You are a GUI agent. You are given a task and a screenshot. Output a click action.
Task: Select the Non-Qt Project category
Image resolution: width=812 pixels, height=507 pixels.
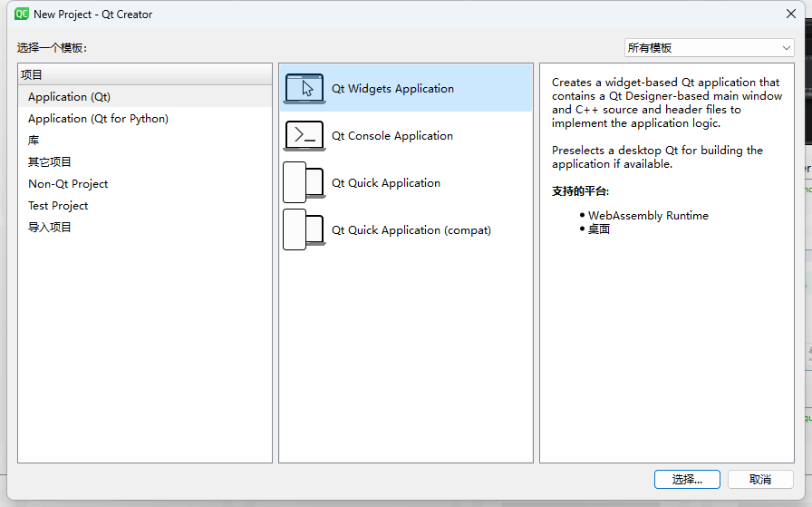144,184
